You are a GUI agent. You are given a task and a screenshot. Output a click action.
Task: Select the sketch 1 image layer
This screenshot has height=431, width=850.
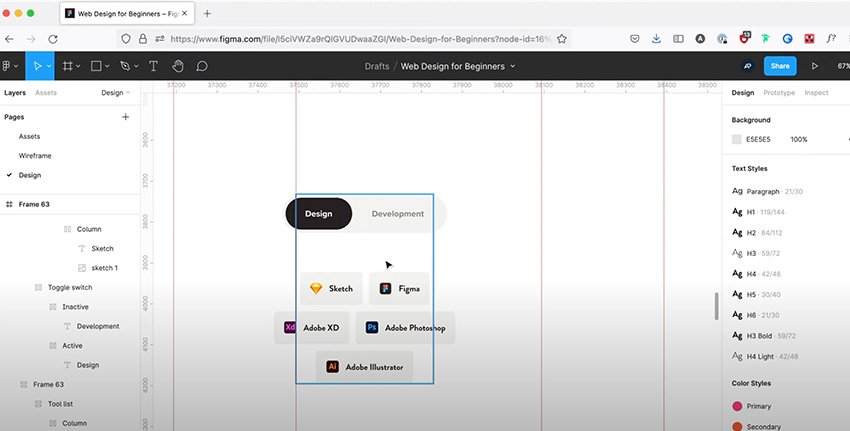[x=104, y=268]
